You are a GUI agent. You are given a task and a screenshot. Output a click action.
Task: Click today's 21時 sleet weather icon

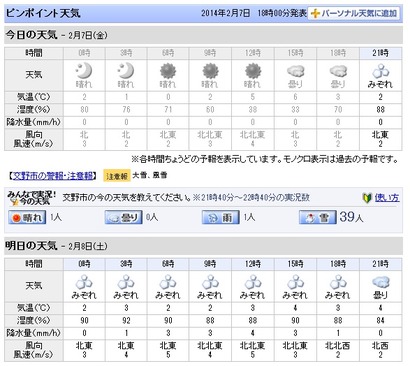(381, 71)
